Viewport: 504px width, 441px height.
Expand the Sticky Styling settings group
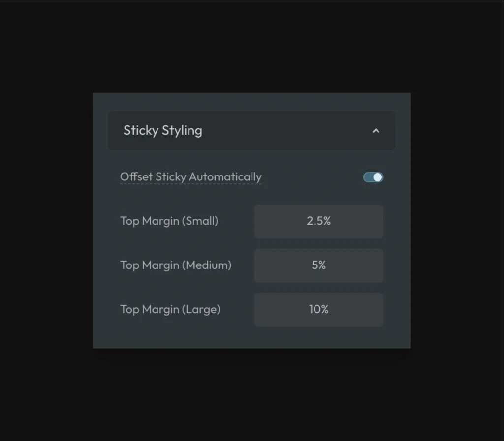click(251, 131)
